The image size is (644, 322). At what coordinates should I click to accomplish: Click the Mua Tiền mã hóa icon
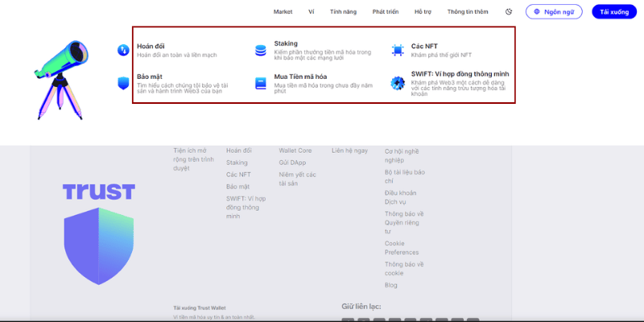point(260,82)
